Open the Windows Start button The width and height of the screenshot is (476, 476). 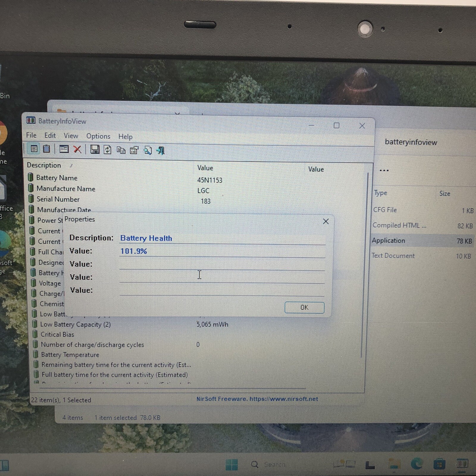tap(232, 464)
